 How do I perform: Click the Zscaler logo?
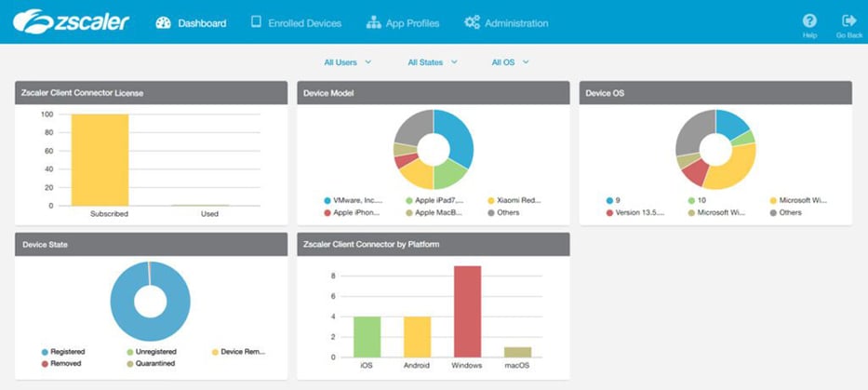[72, 20]
